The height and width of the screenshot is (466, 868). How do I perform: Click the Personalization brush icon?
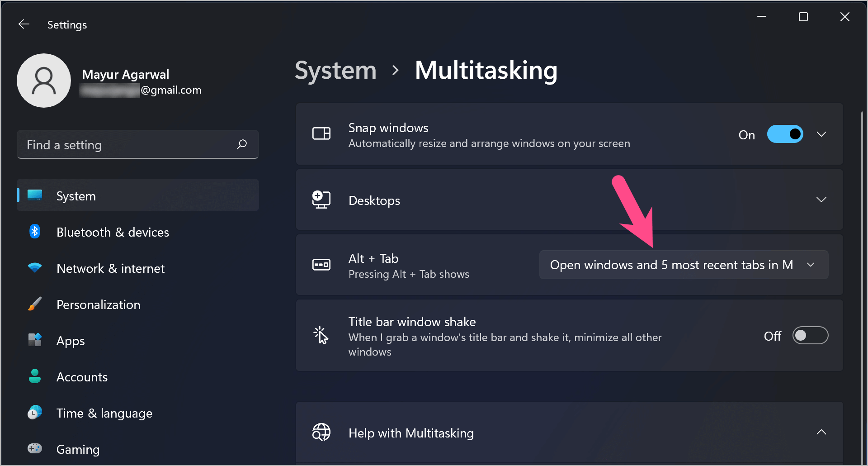35,304
